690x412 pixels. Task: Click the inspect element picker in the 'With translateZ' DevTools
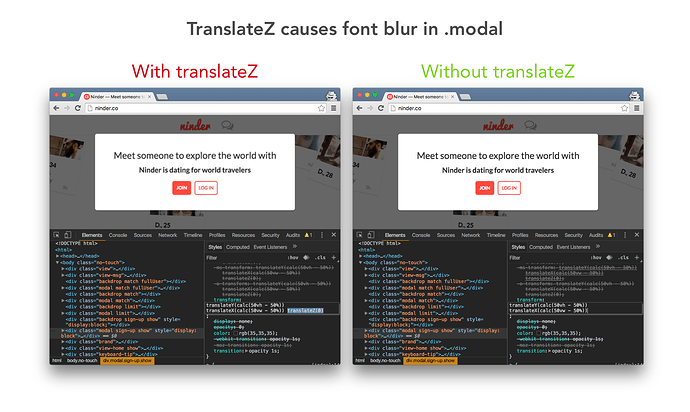pyautogui.click(x=56, y=234)
